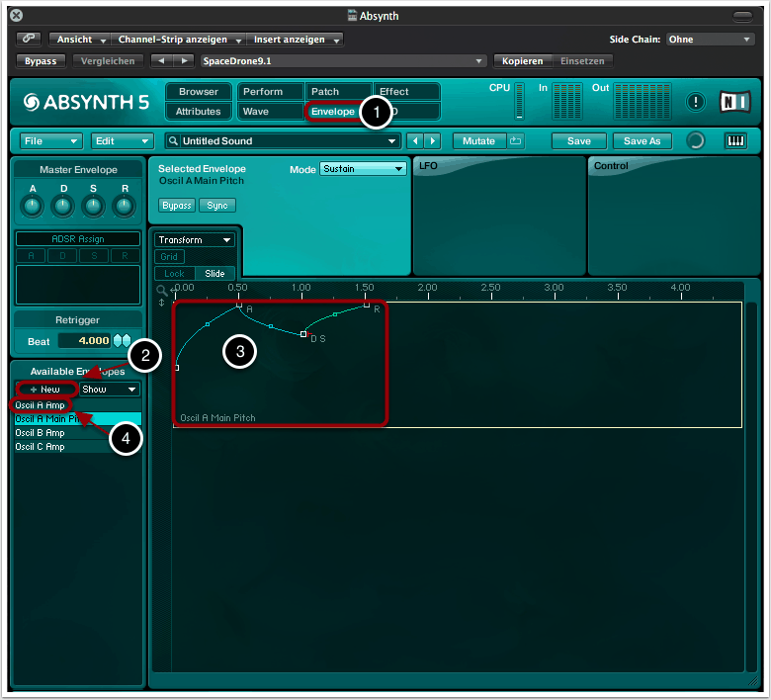
Task: Select Oscil B Amp in envelope list
Action: coord(41,433)
